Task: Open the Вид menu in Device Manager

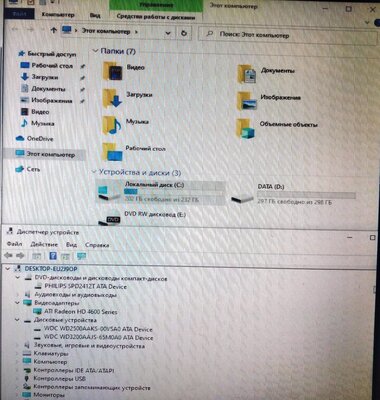Action: click(71, 245)
